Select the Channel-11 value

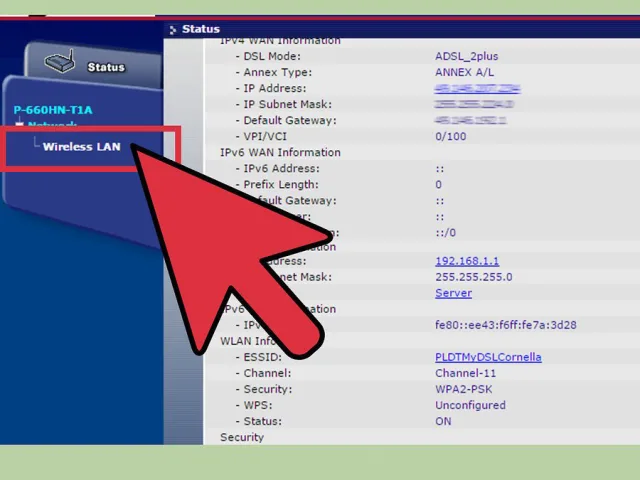[466, 373]
